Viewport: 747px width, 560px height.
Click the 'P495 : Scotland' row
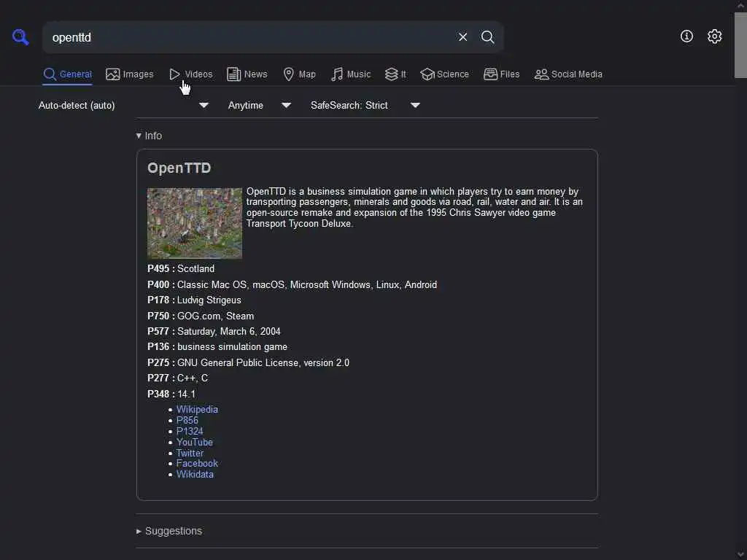[x=181, y=268]
